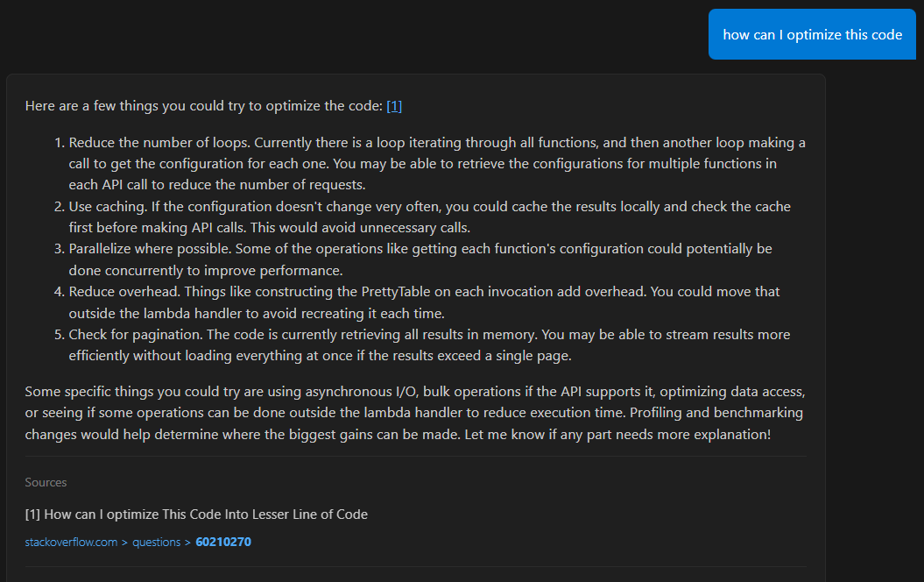Image resolution: width=924 pixels, height=582 pixels.
Task: Click the second list item about caching
Action: coord(350,216)
